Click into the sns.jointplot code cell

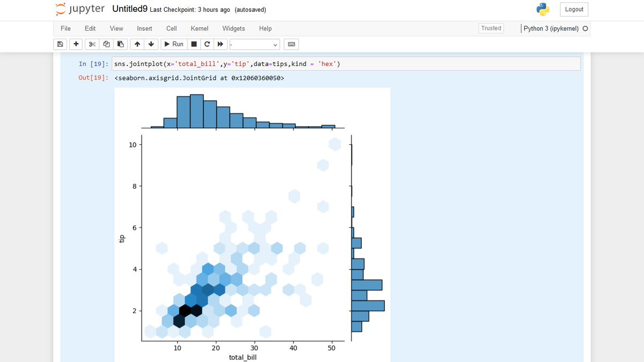(346, 64)
